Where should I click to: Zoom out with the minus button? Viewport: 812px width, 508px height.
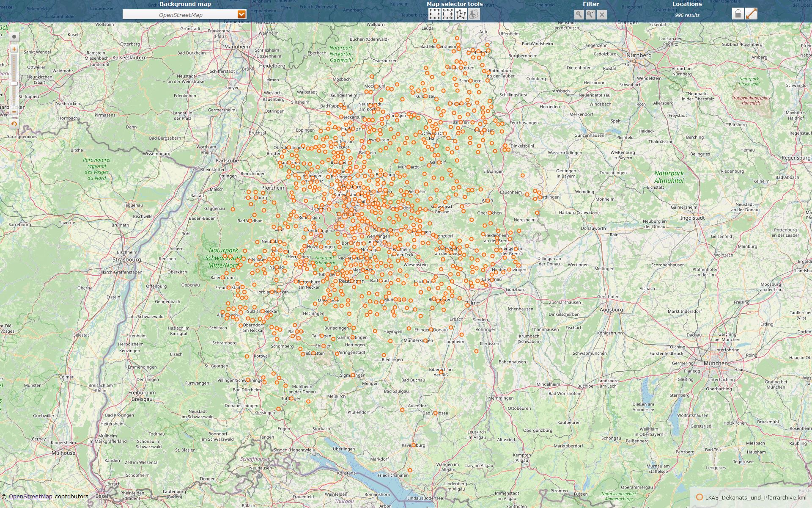click(x=14, y=113)
